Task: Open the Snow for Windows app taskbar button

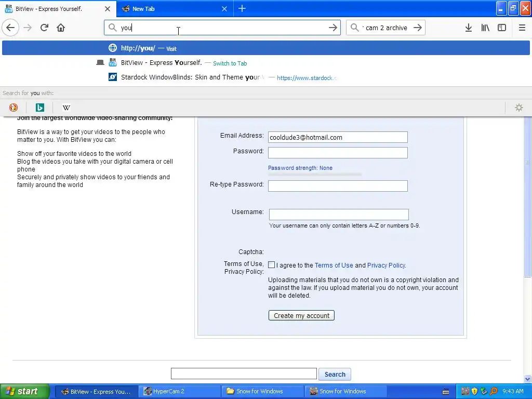Action: point(346,391)
